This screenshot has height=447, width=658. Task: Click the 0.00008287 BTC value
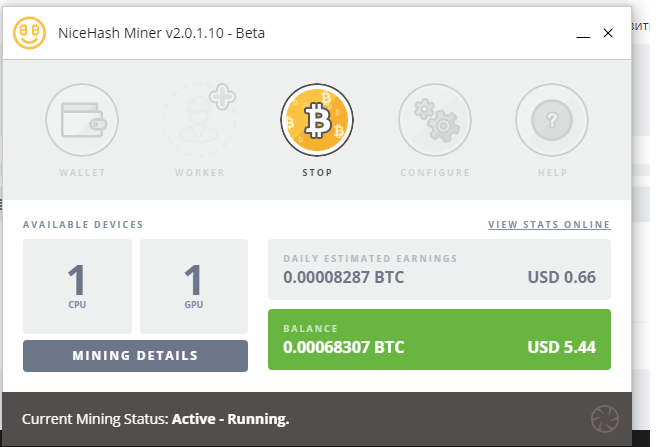pos(344,277)
